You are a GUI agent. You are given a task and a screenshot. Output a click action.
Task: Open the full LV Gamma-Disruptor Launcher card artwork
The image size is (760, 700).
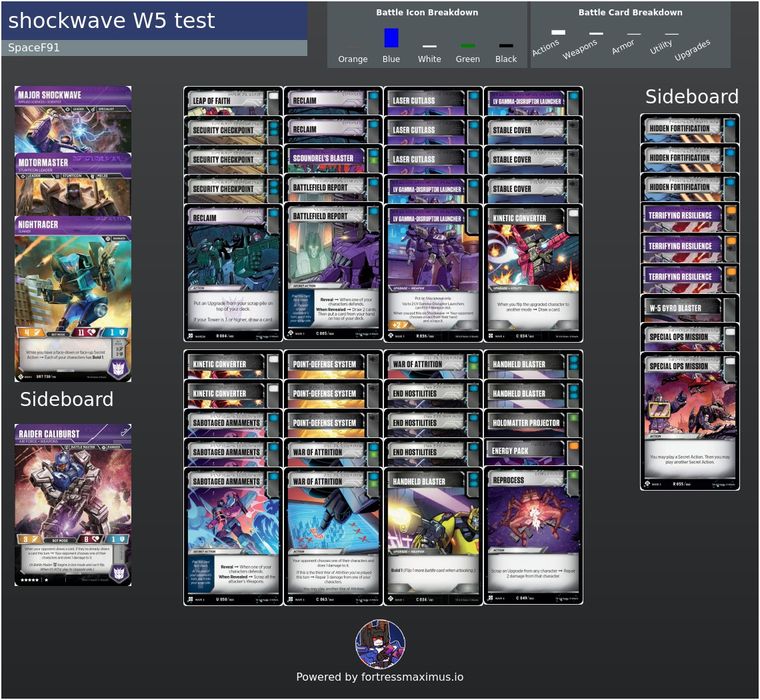click(433, 255)
